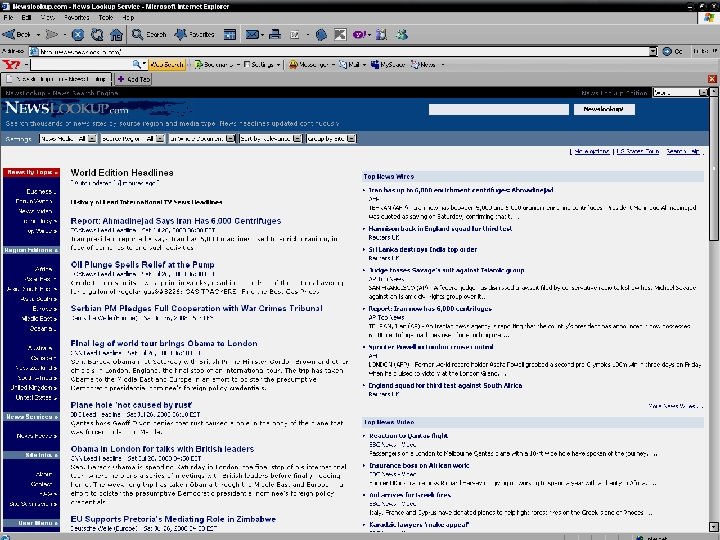
Task: Open the Home page icon
Action: (116, 34)
